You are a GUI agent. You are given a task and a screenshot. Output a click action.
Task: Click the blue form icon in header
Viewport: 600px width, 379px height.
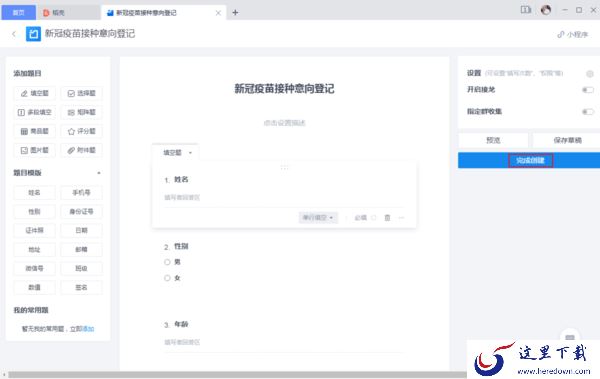[x=33, y=34]
